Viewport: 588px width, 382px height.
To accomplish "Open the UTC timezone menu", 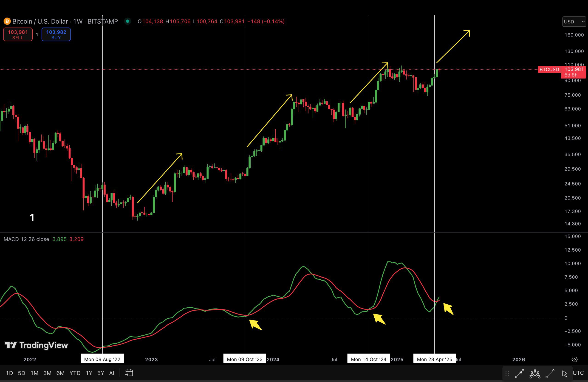I will click(578, 373).
